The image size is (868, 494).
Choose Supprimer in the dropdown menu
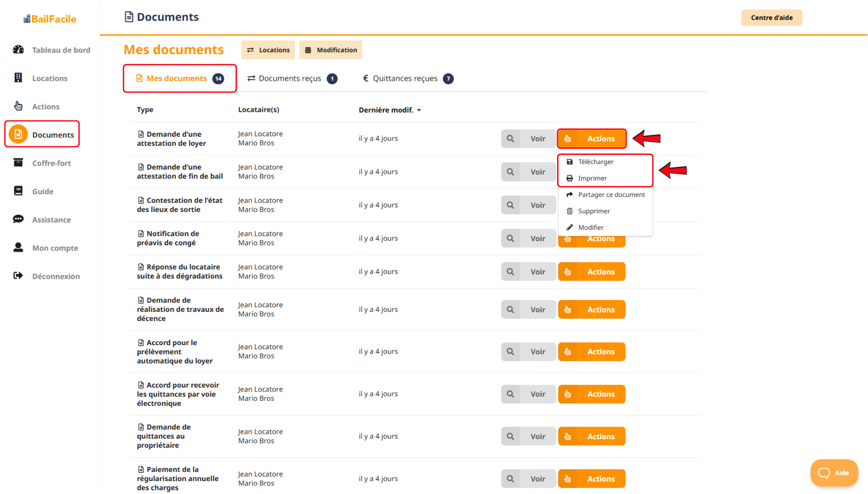[x=594, y=211]
